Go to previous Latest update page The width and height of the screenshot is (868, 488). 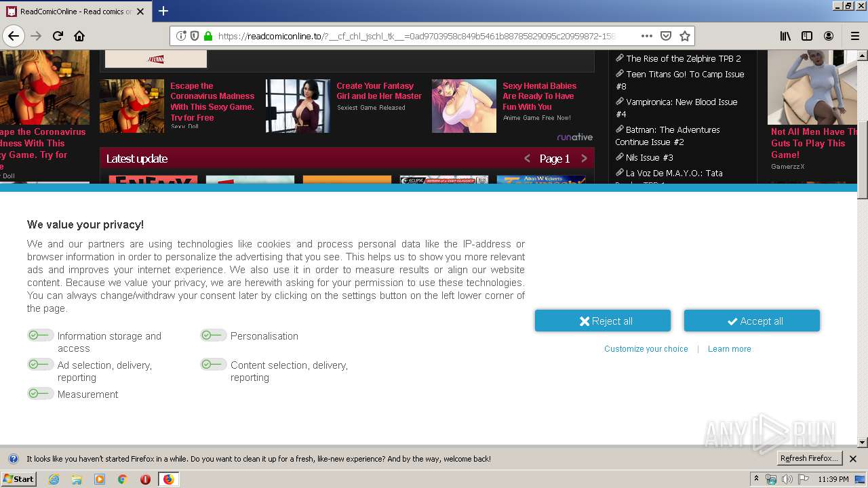527,159
